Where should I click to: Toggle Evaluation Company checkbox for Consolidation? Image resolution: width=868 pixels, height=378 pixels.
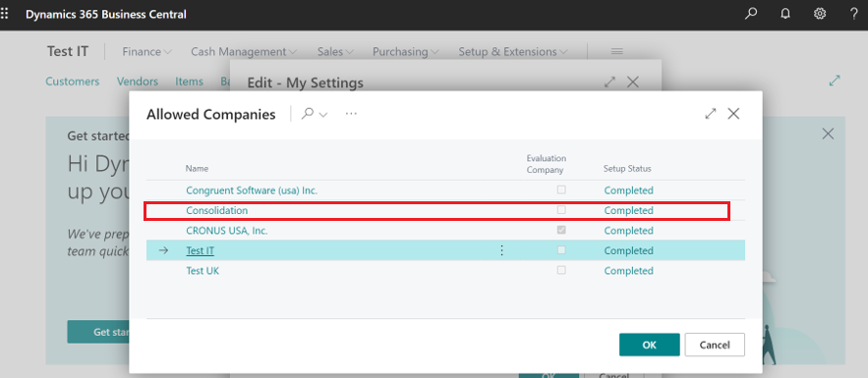(561, 210)
